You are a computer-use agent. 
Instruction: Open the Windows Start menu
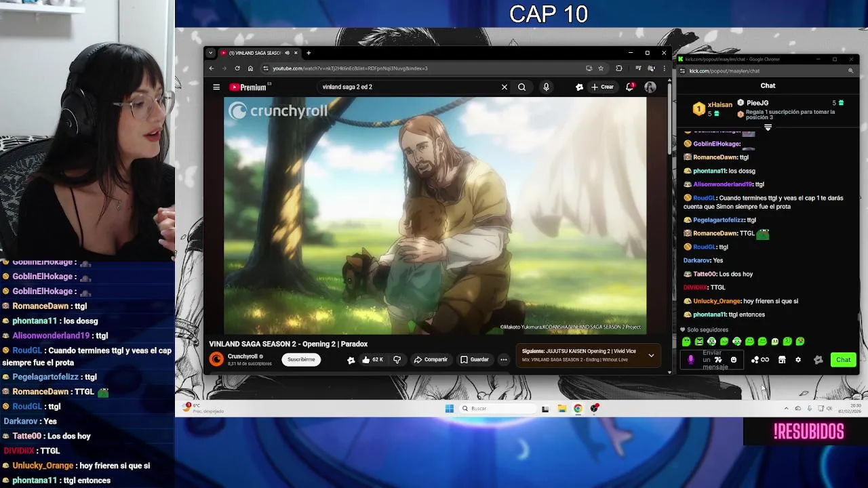coord(449,408)
